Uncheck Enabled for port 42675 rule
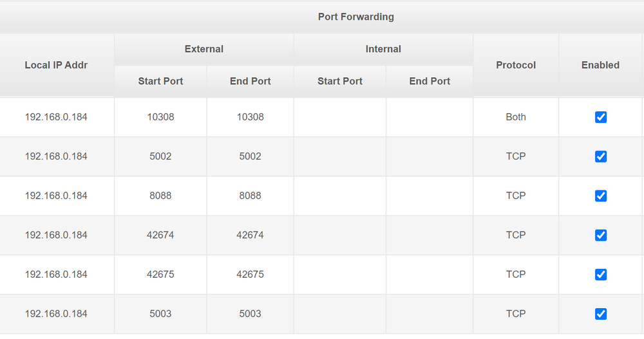The height and width of the screenshot is (339, 644). [x=601, y=275]
